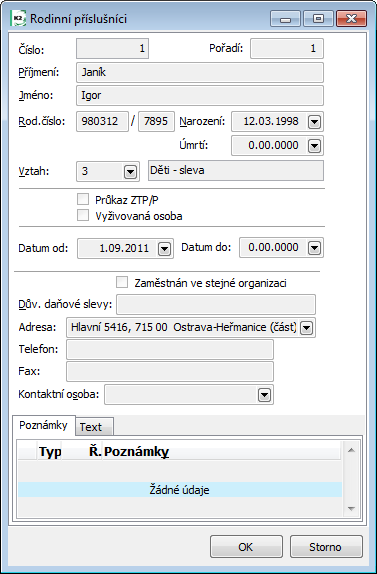
Task: Check Zaměstnán ve stejné organizaci
Action: [122, 282]
